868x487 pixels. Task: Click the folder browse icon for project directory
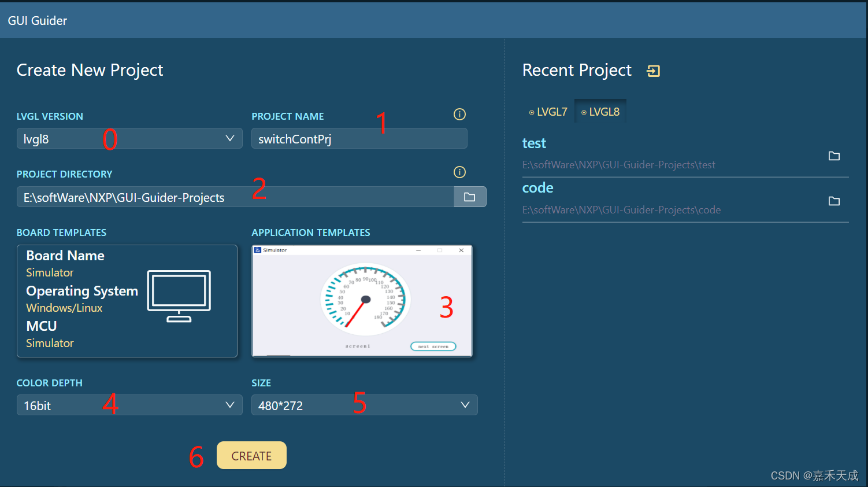pos(470,197)
